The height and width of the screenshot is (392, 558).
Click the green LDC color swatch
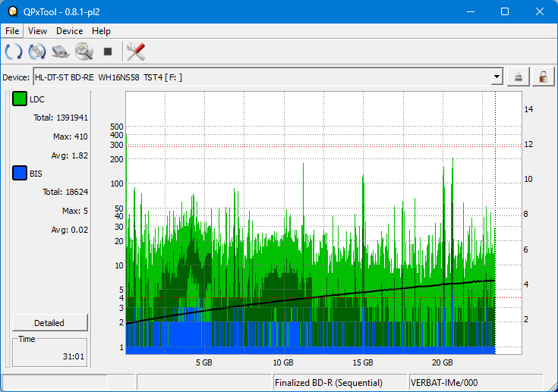tap(20, 99)
